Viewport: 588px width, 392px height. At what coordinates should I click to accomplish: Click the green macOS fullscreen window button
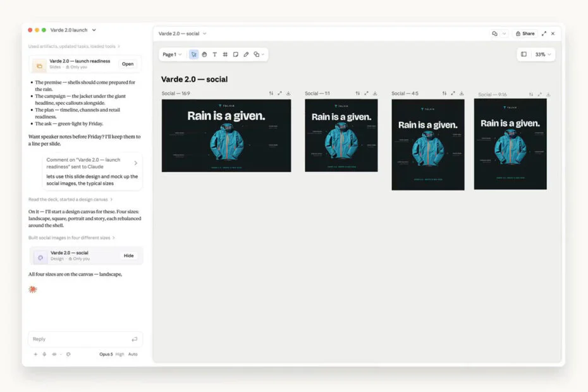[44, 30]
